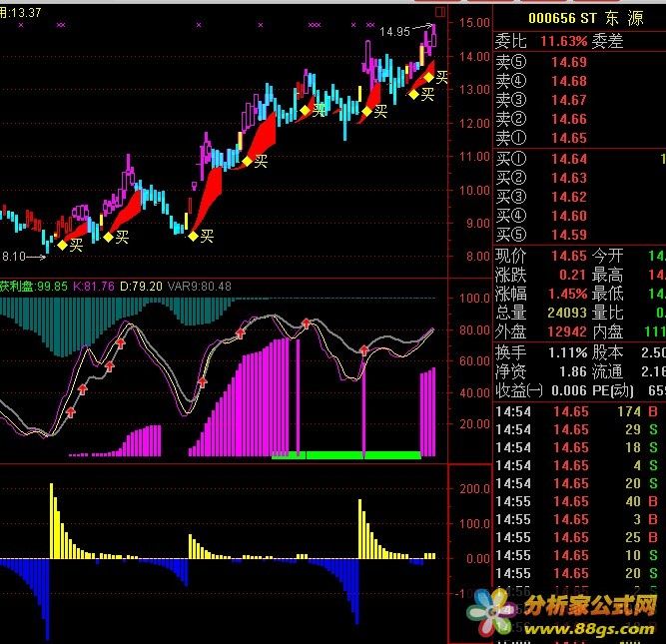The image size is (666, 644).
Task: Select the 14:54 trade row with volume 18
Action: [578, 447]
